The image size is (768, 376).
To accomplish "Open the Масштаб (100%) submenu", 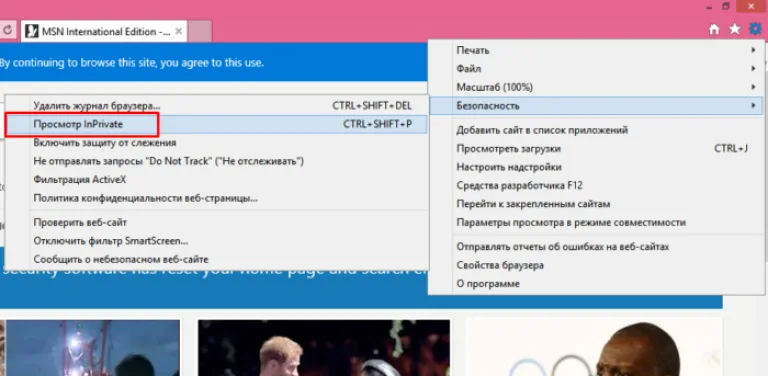I will pyautogui.click(x=596, y=88).
